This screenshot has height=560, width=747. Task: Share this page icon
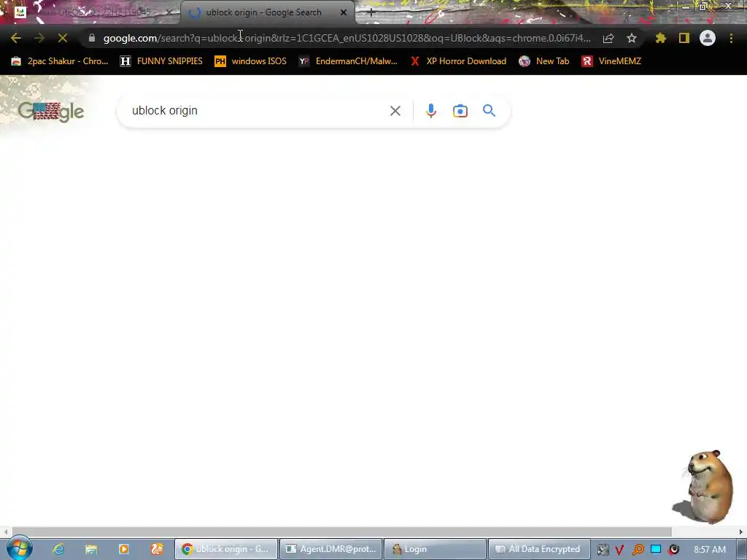point(608,38)
